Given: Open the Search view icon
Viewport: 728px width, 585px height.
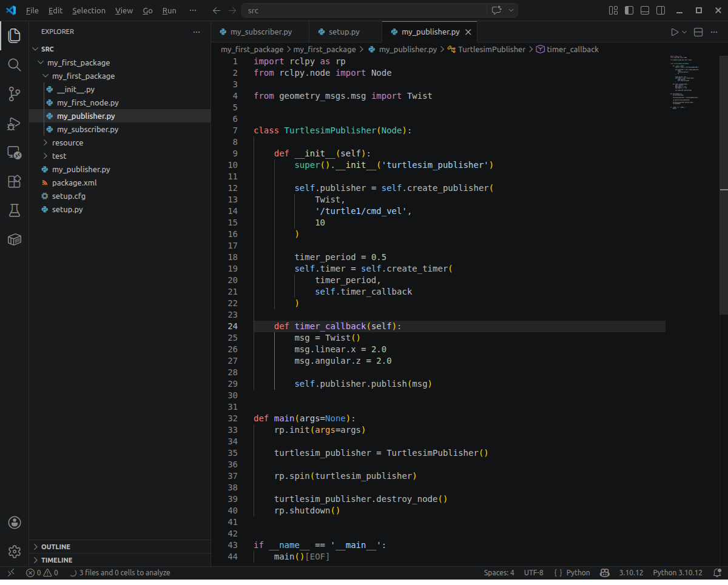Looking at the screenshot, I should (x=15, y=64).
